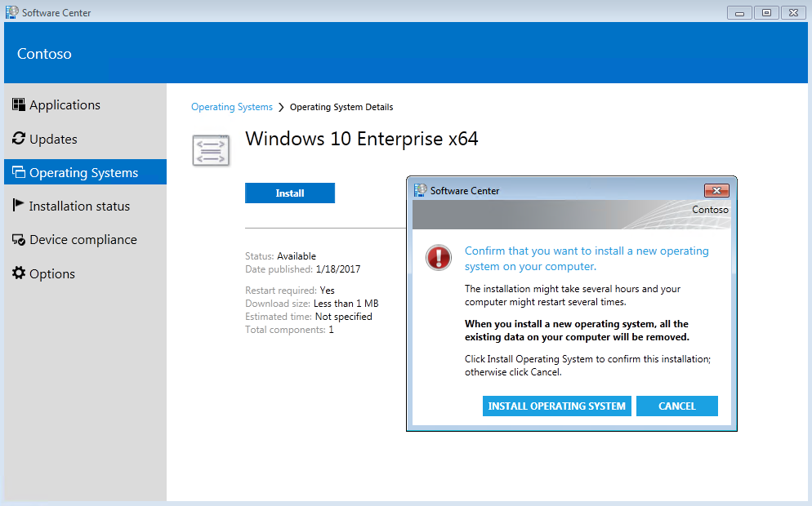Click the Installation status flag icon
812x506 pixels.
coord(19,206)
